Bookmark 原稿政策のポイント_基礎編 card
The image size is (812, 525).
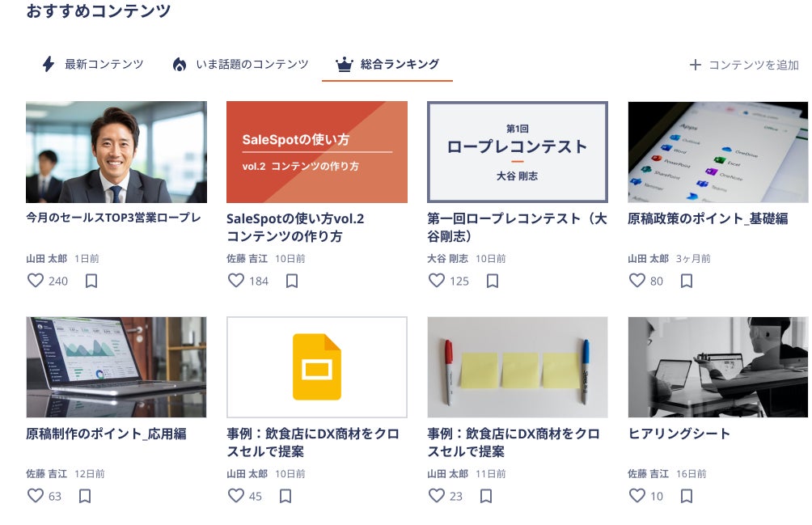pyautogui.click(x=687, y=281)
